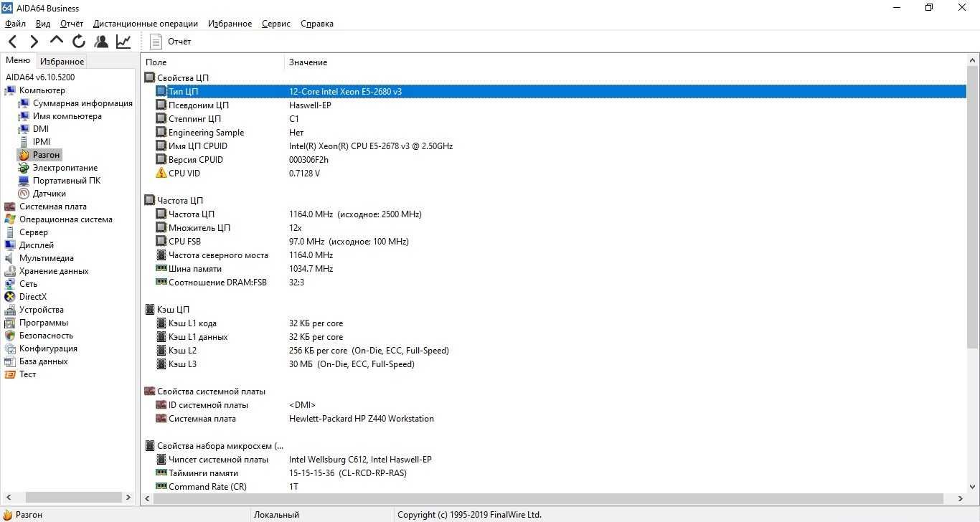The image size is (980, 522).
Task: Open the Справка menu
Action: pos(317,24)
